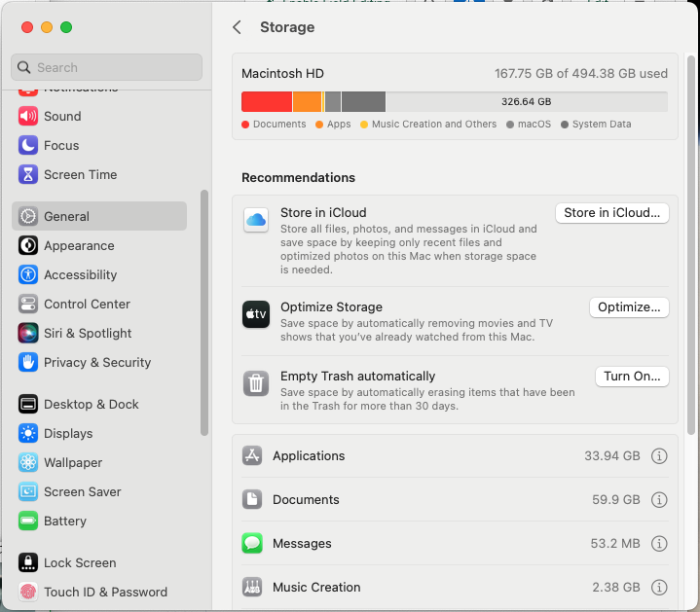Open Control Center icon
The width and height of the screenshot is (700, 612).
[27, 305]
